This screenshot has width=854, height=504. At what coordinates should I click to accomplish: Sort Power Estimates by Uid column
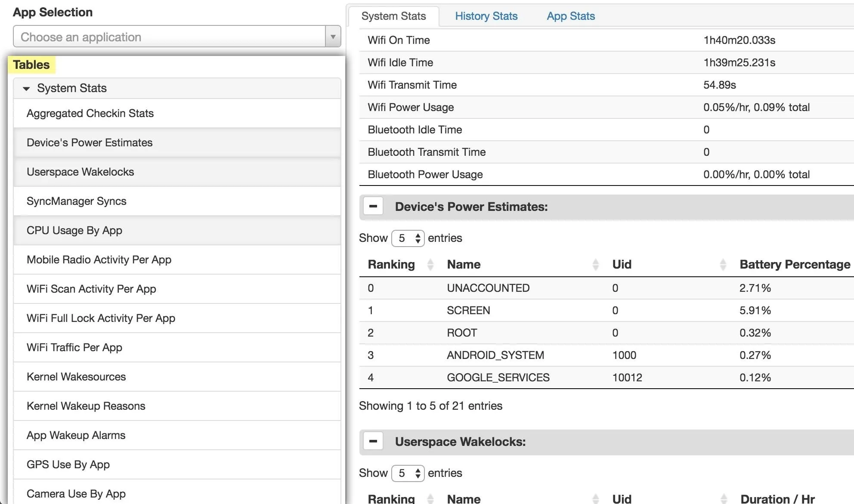668,264
